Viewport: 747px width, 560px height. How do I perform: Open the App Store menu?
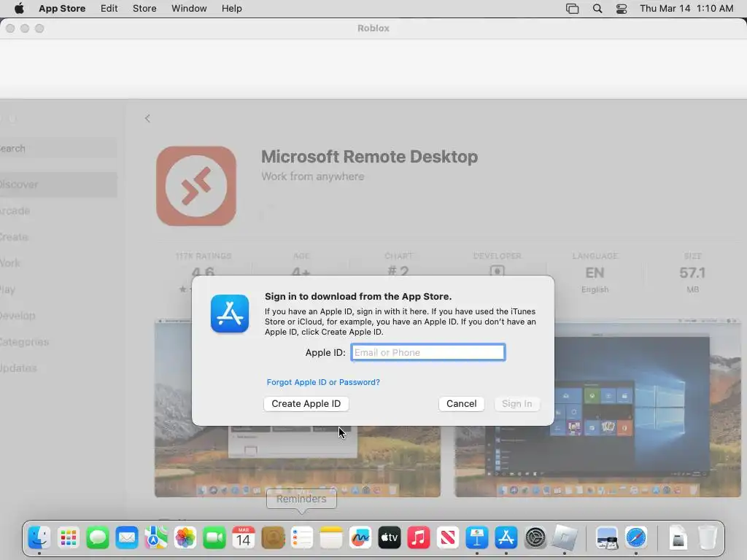[62, 9]
